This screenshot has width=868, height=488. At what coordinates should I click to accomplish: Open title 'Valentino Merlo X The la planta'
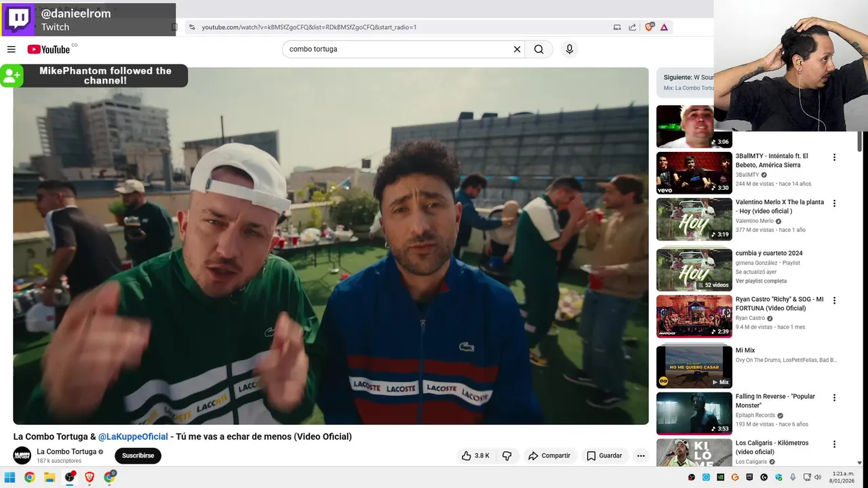[x=780, y=207]
